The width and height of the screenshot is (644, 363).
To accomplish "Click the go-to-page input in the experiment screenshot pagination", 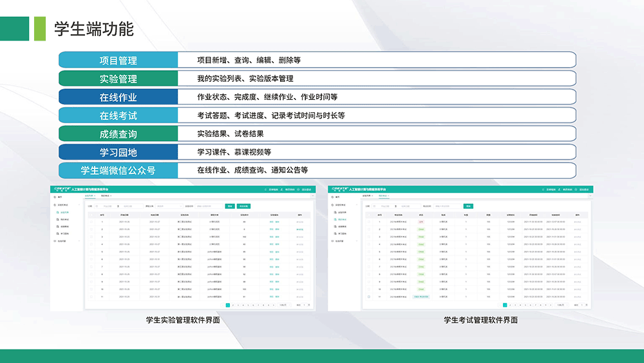I will [x=304, y=305].
